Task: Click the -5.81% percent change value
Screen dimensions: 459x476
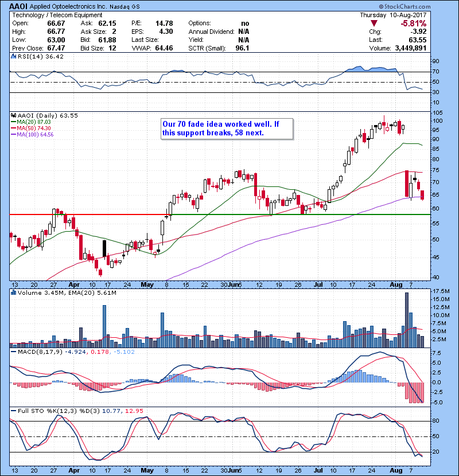Action: 414,24
